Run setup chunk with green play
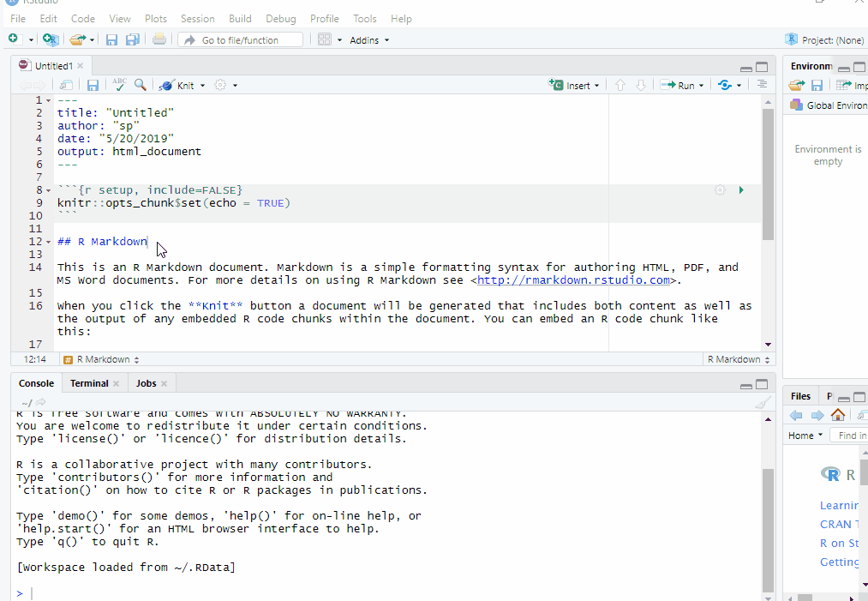Image resolution: width=868 pixels, height=601 pixels. coord(741,190)
